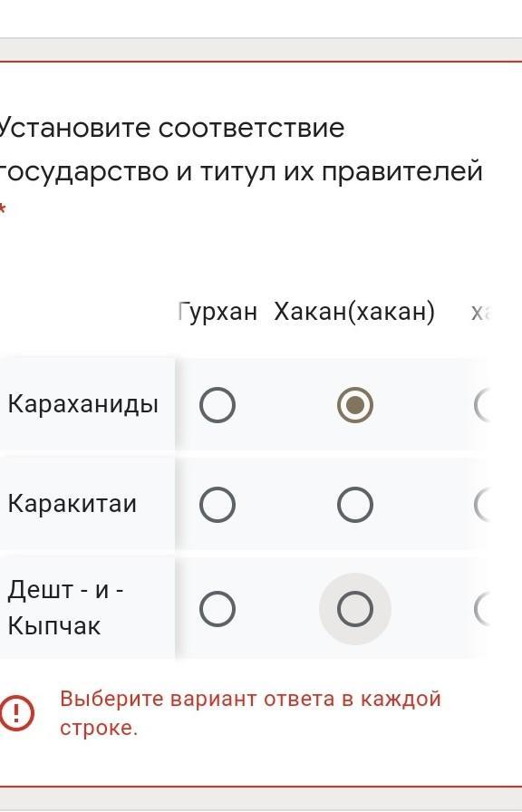This screenshot has height=812, width=522.
Task: Click the 'Выберите вариант ответа' error message
Action: click(251, 713)
